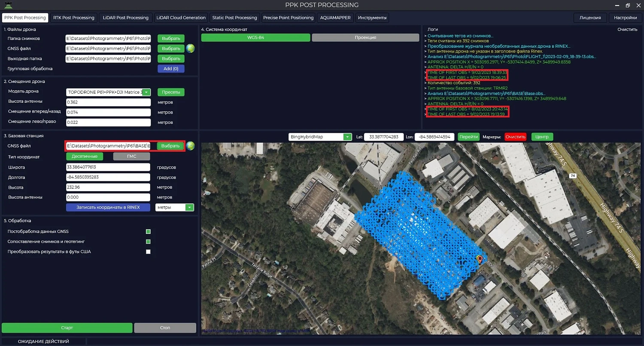Check Преобразовать результаты в футы США
The height and width of the screenshot is (346, 644).
148,252
